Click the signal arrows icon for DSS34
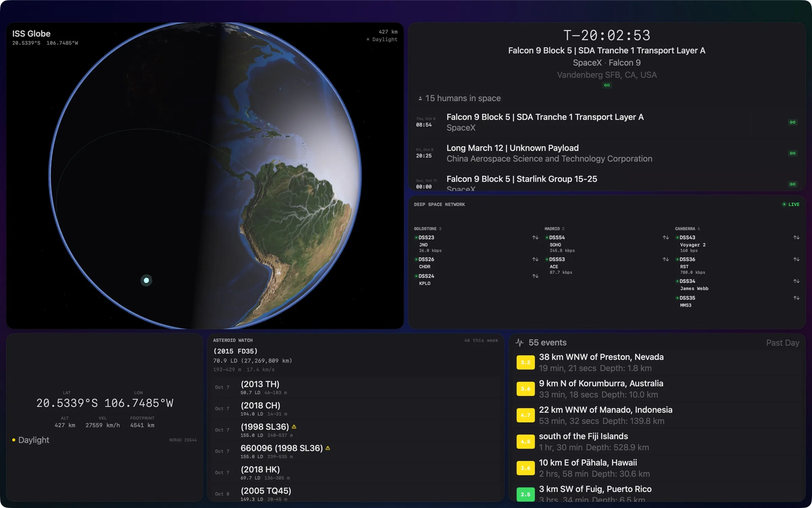Screen dimensions: 812x508 click(x=796, y=281)
